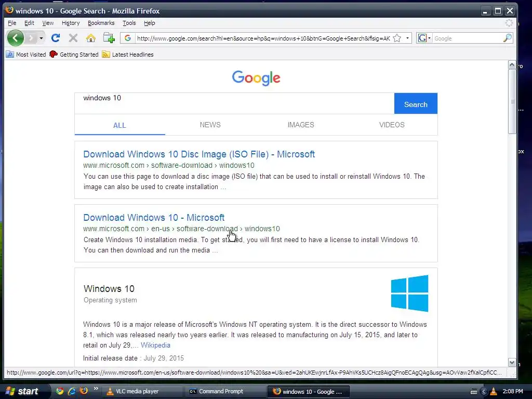Go to the Home page icon
532x399 pixels.
pyautogui.click(x=90, y=38)
